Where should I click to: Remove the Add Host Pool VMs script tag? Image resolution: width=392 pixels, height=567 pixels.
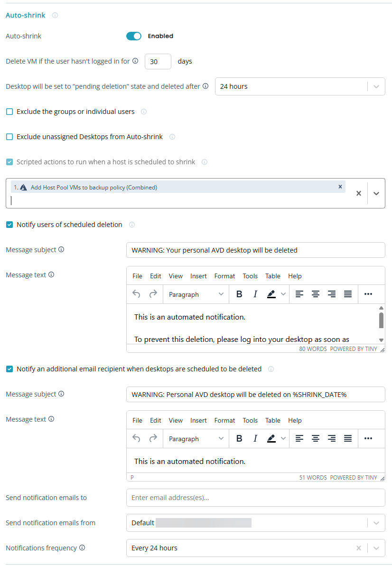click(x=340, y=187)
